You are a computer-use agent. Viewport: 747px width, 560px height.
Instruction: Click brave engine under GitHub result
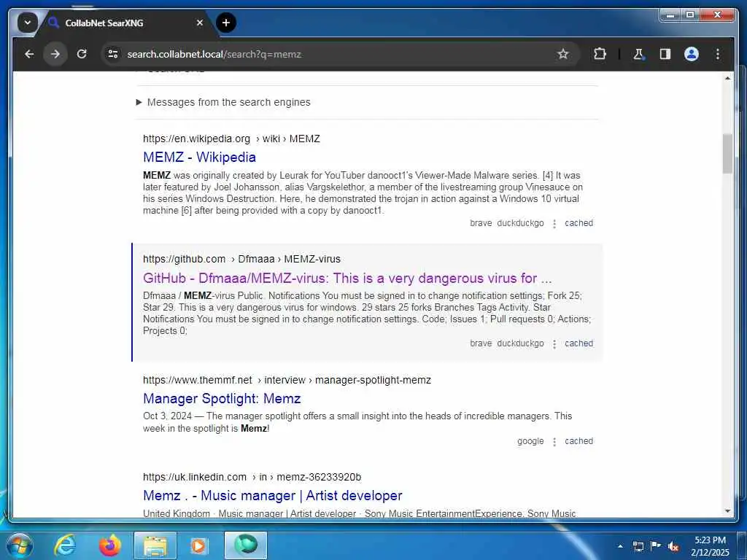pyautogui.click(x=481, y=343)
